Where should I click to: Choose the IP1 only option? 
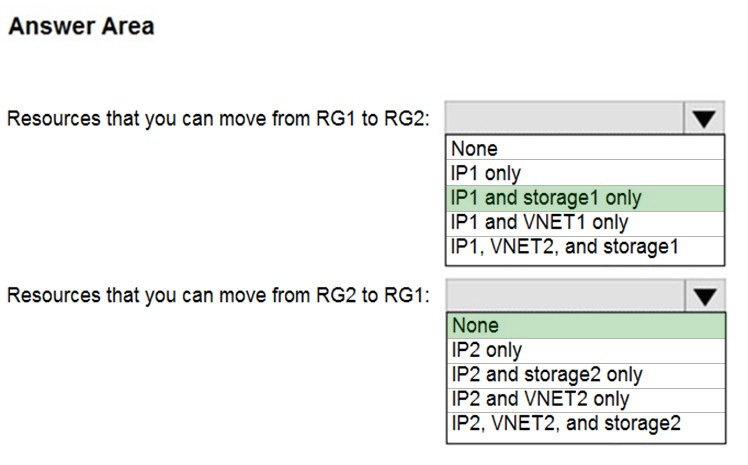[585, 173]
